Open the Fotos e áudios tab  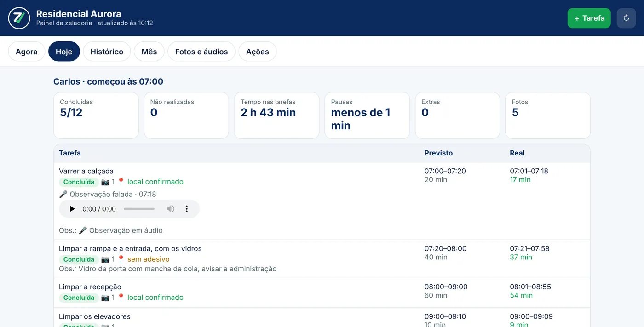pyautogui.click(x=201, y=52)
